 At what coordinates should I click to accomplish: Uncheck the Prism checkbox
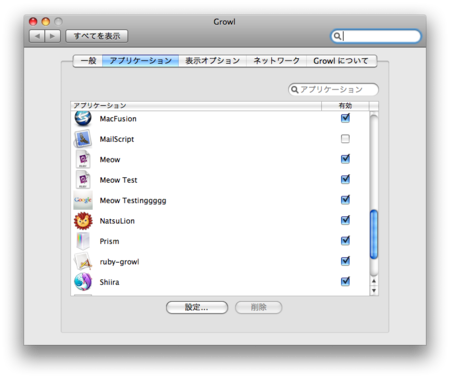tap(345, 240)
